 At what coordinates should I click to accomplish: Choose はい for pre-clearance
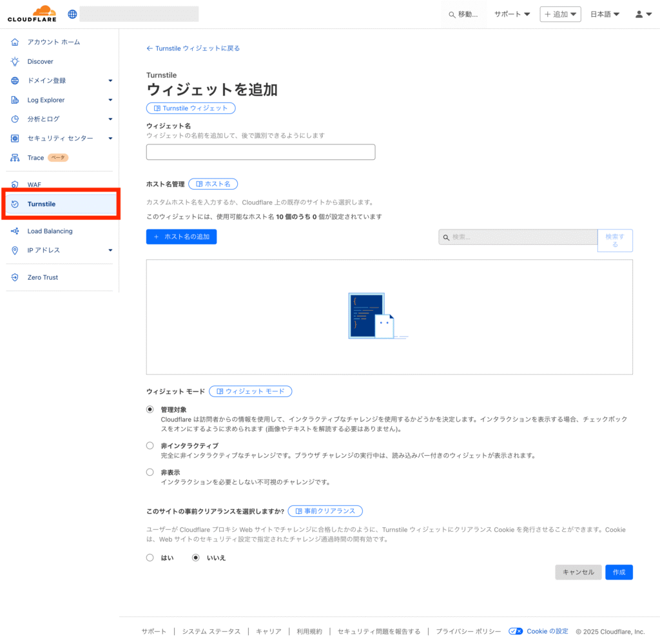point(150,558)
